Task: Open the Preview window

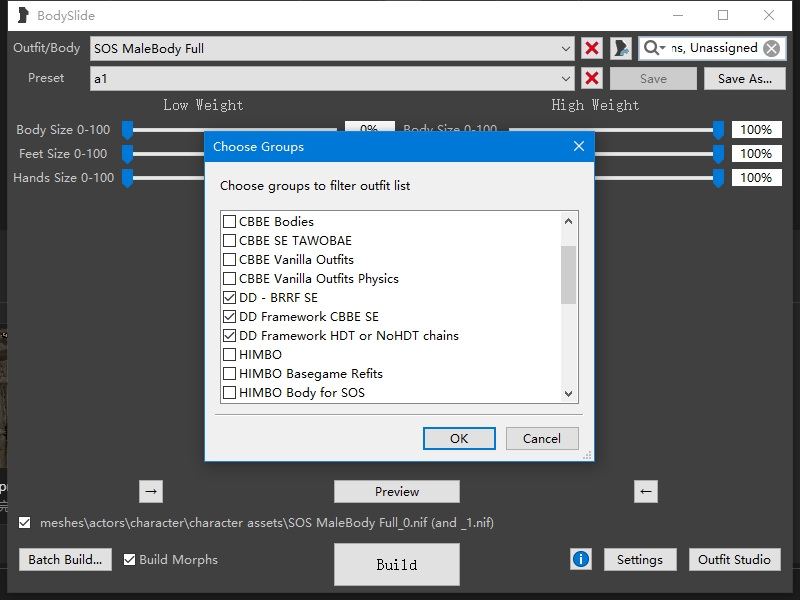Action: click(x=397, y=491)
